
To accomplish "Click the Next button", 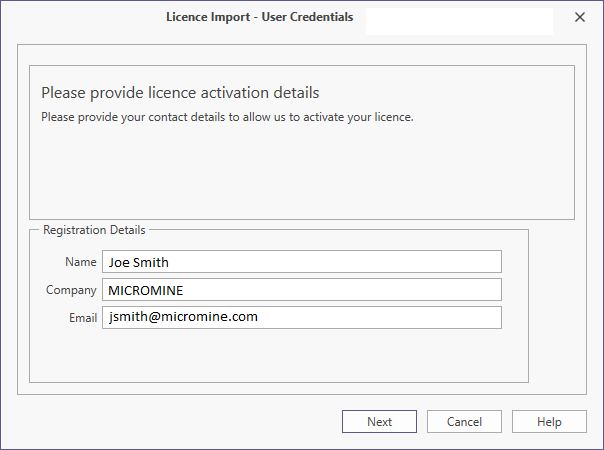I will [379, 422].
